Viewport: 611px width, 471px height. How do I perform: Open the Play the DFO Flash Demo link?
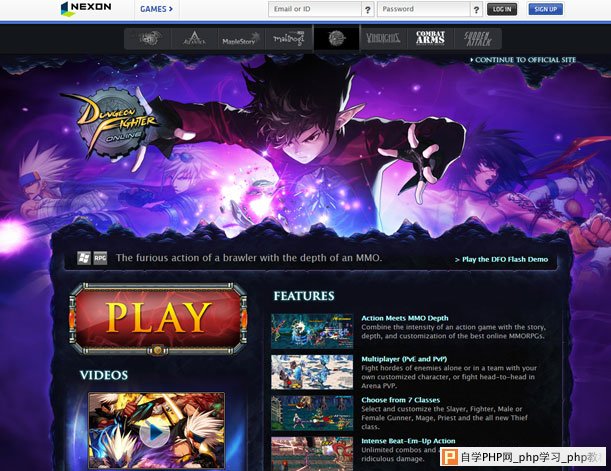[502, 259]
